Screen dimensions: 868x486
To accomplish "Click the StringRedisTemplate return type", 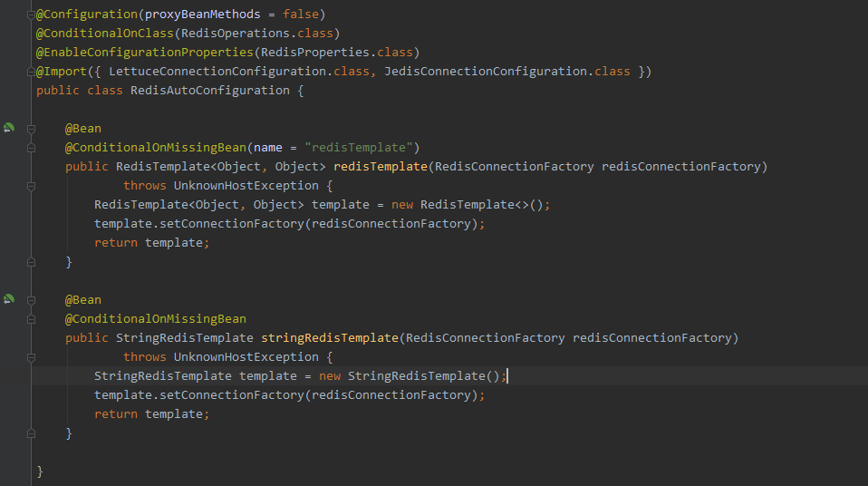I will click(x=184, y=337).
